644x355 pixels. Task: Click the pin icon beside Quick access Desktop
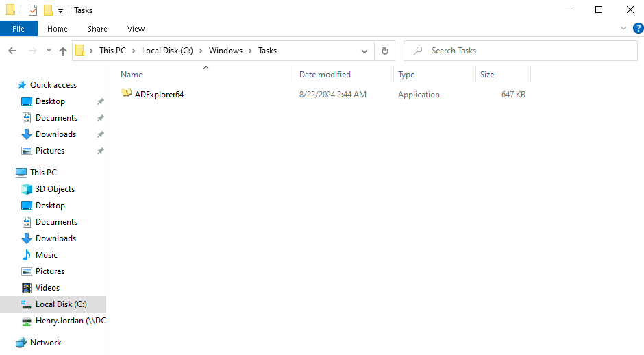tap(100, 101)
